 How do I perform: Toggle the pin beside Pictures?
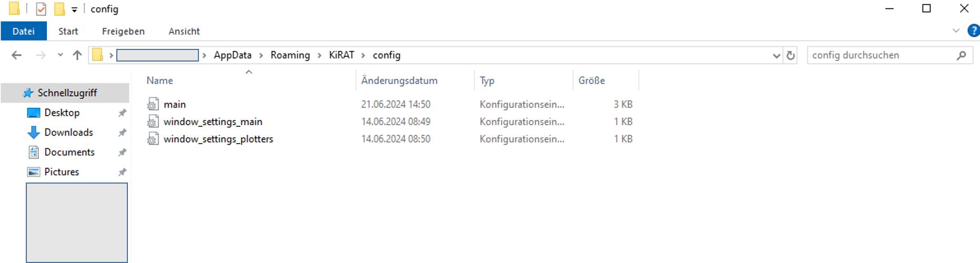coord(122,172)
